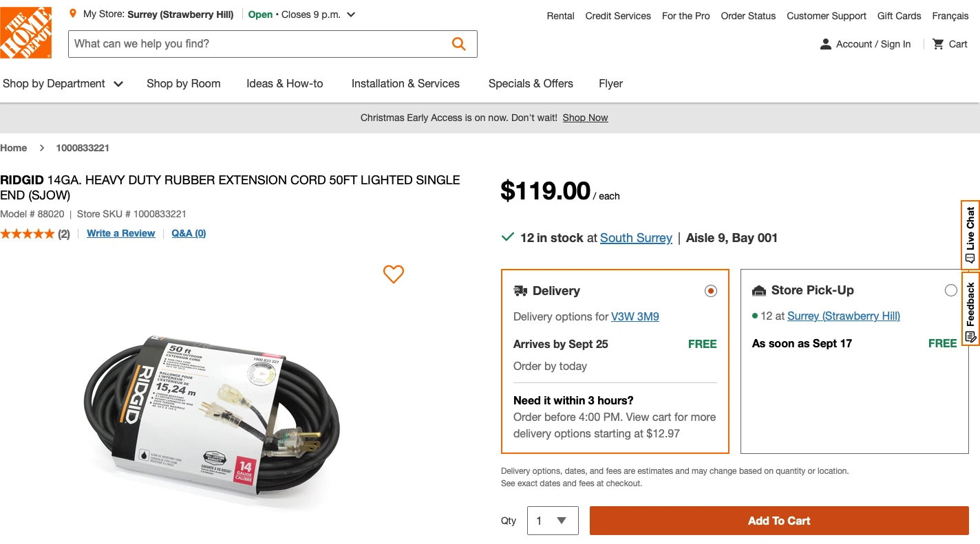Save item with the heart icon
The width and height of the screenshot is (980, 544).
tap(394, 274)
